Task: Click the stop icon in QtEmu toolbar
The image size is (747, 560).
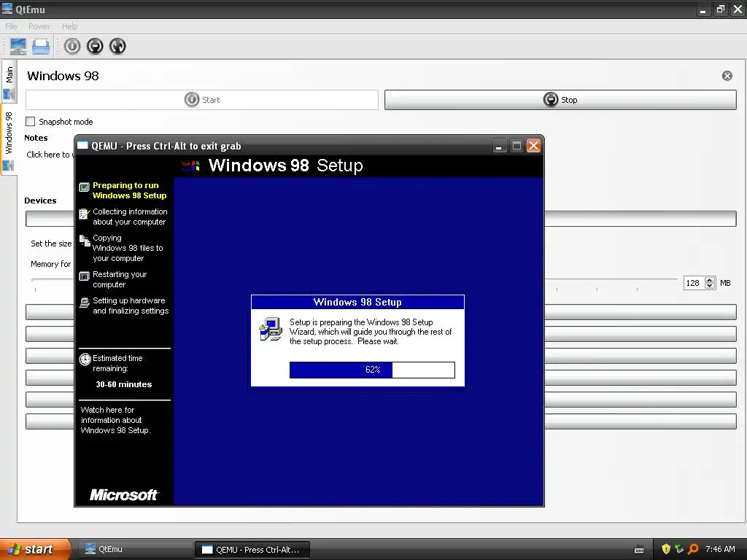Action: click(x=95, y=46)
